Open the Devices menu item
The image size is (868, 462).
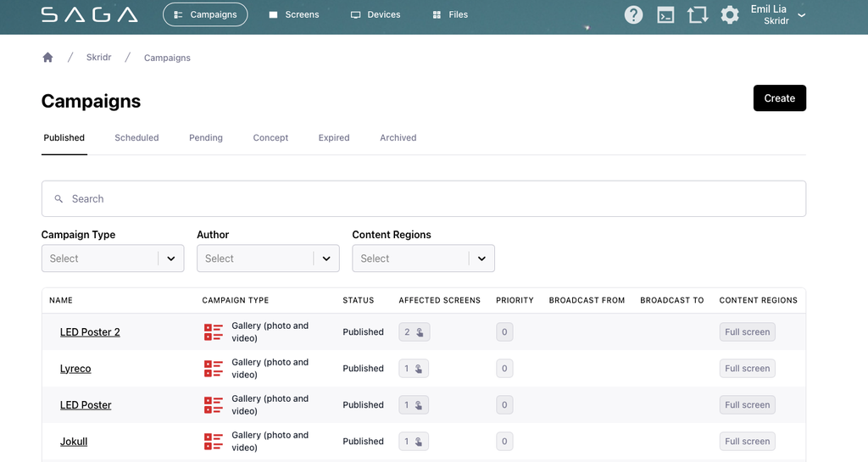(x=376, y=15)
